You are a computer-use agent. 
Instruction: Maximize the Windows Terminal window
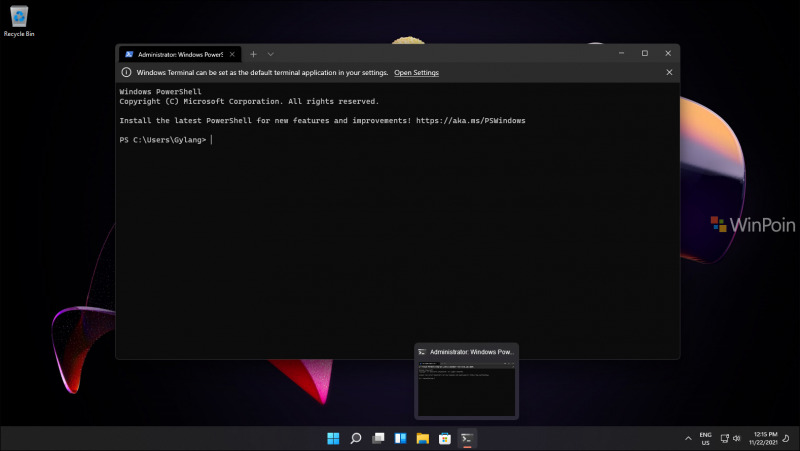tap(645, 53)
